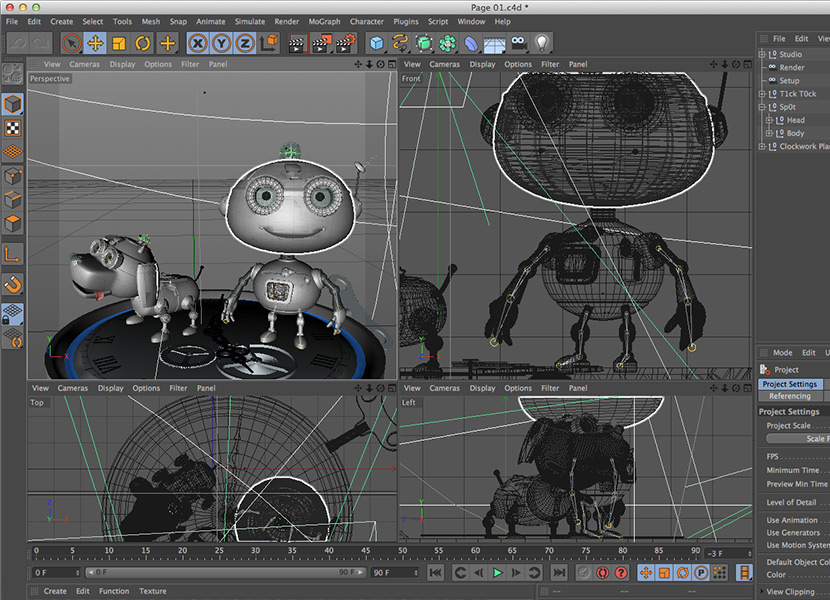
Task: Select the Move tool in top toolbar
Action: (95, 43)
